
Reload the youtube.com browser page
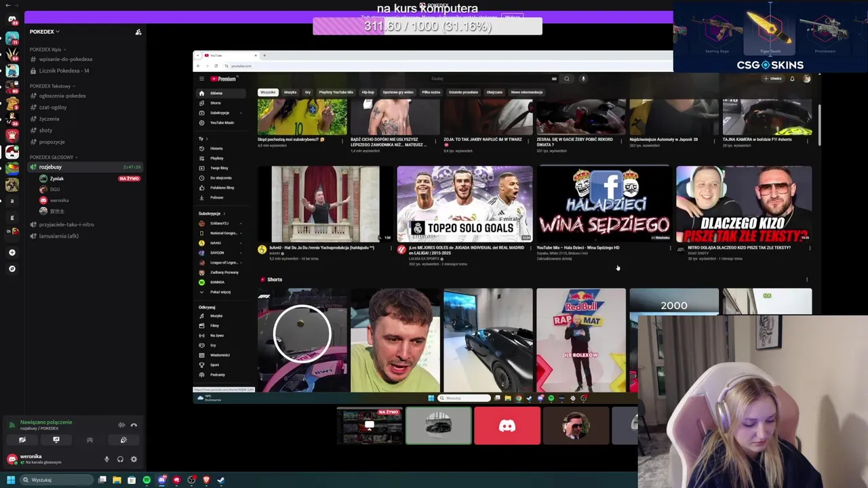(216, 66)
